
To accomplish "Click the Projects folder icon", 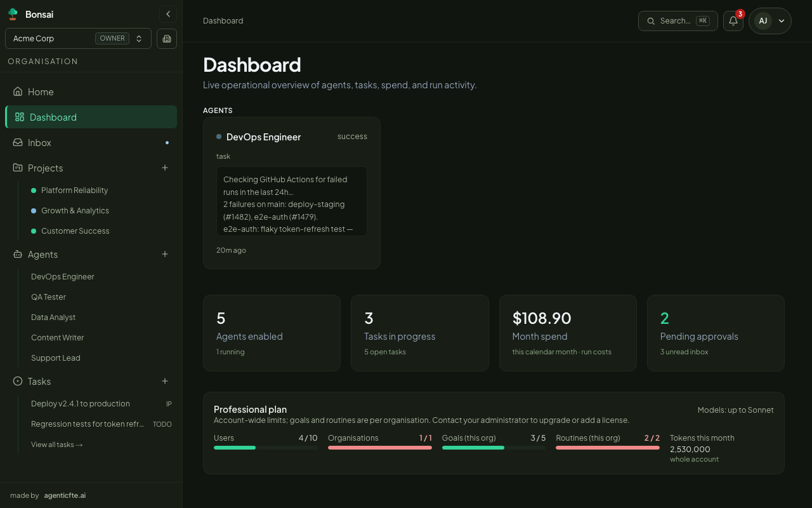I will click(18, 168).
